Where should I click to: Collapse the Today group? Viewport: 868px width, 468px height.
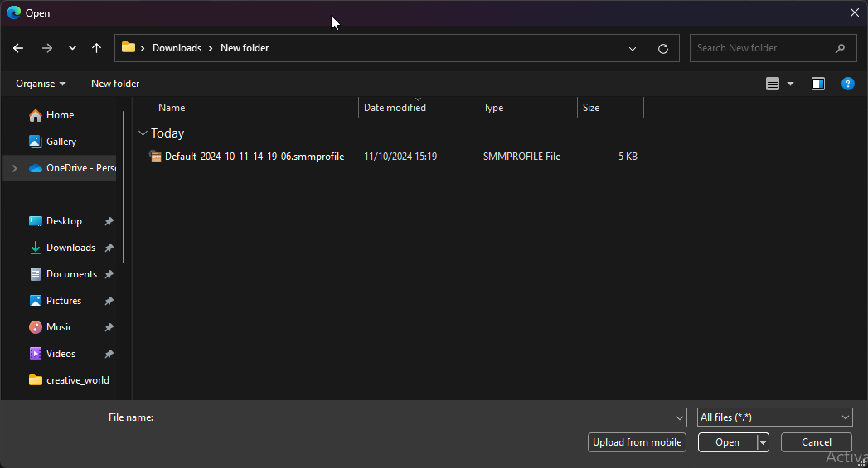[143, 133]
